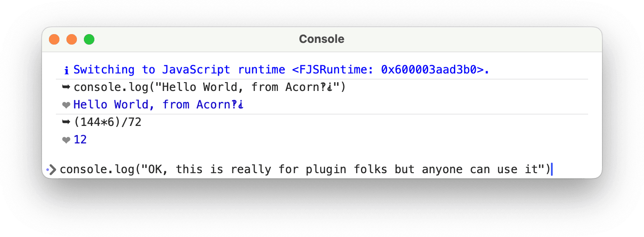Click the Console window title

[322, 39]
